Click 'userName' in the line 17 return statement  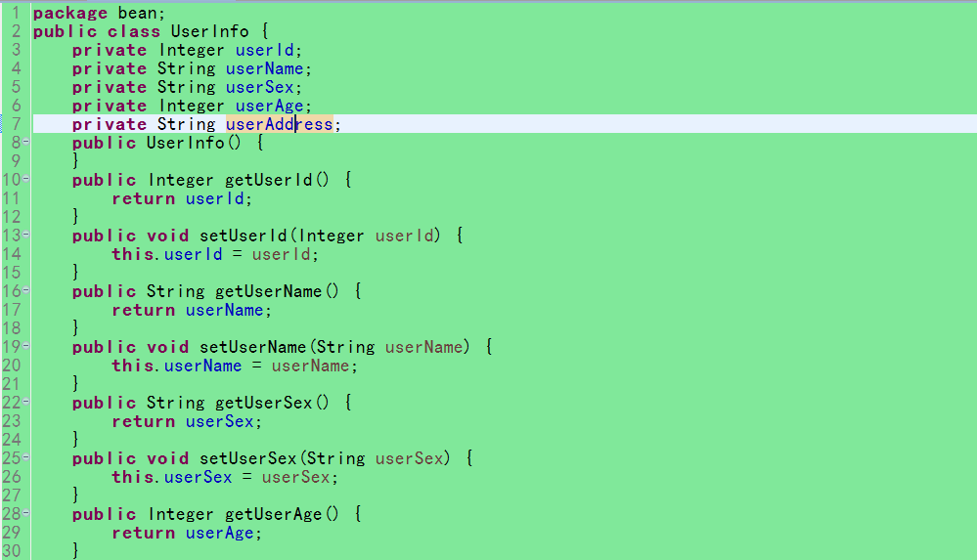coord(224,310)
